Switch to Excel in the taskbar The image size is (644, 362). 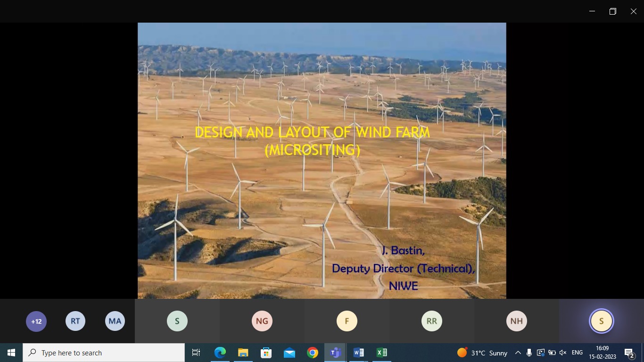pos(381,353)
